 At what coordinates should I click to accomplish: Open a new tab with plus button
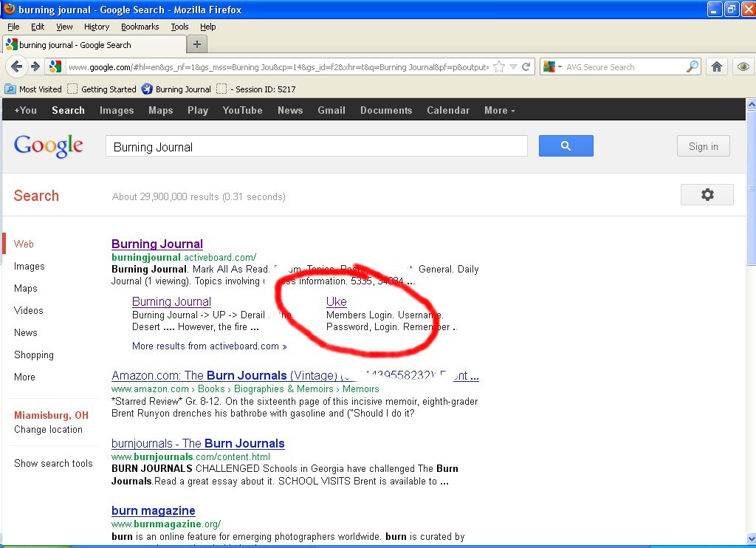click(196, 44)
